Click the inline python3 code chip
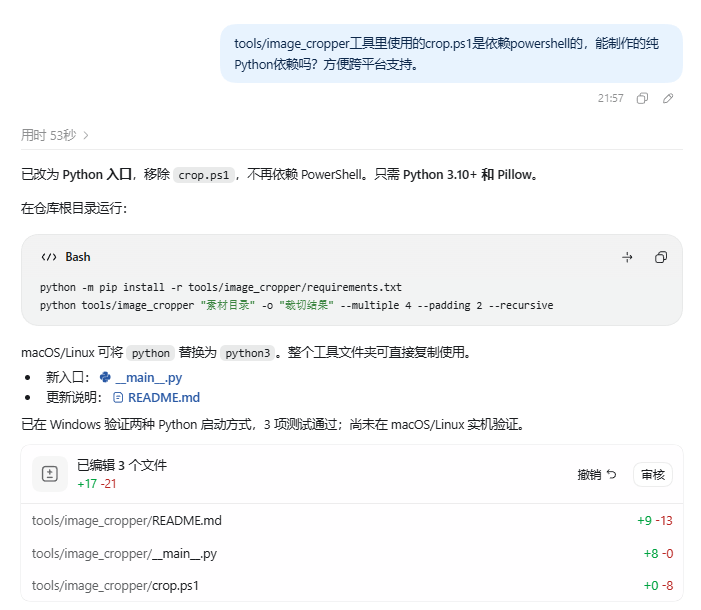Screen dimensions: 701x610 tap(248, 353)
